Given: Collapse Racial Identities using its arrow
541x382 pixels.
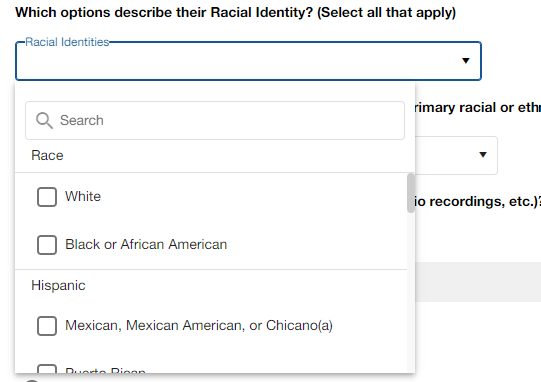Looking at the screenshot, I should pos(466,61).
